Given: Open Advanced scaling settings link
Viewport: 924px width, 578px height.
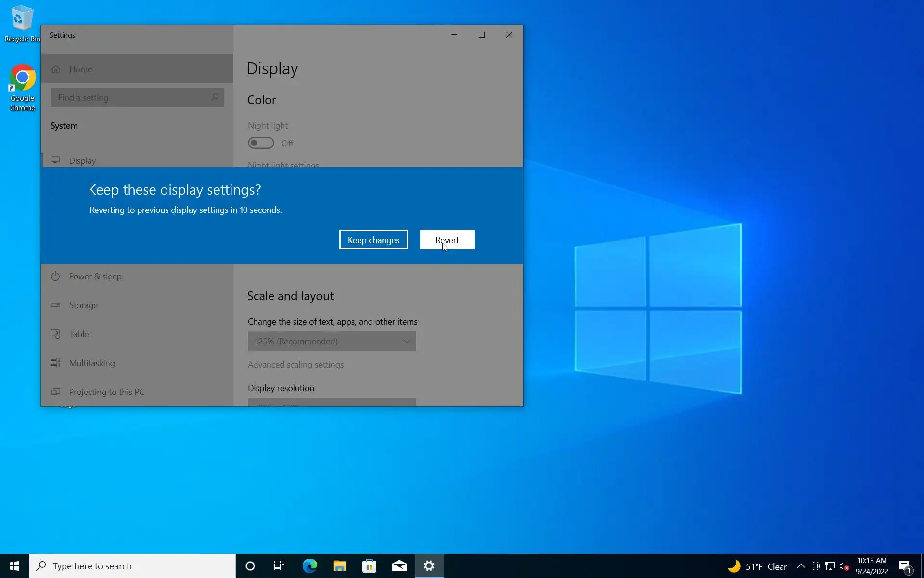Looking at the screenshot, I should 295,365.
